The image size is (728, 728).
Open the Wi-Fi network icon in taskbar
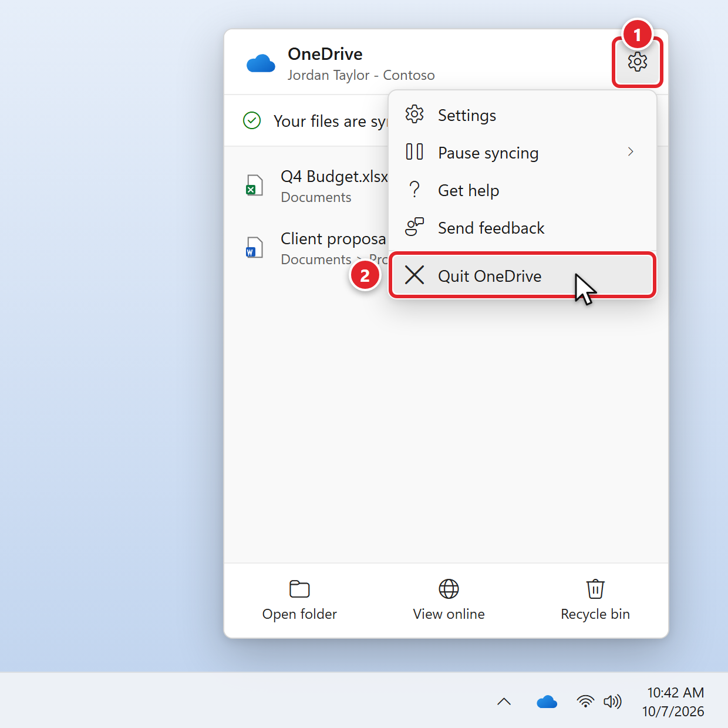click(x=585, y=701)
